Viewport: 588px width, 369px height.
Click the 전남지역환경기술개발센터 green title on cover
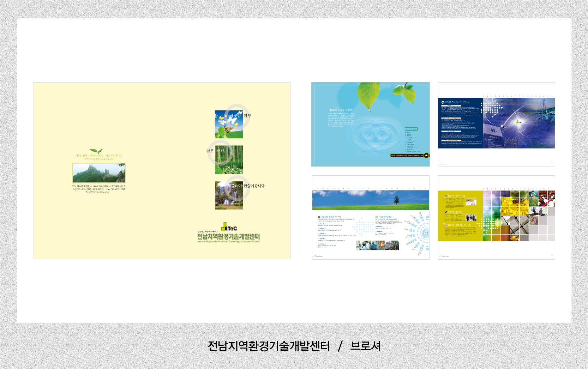228,236
